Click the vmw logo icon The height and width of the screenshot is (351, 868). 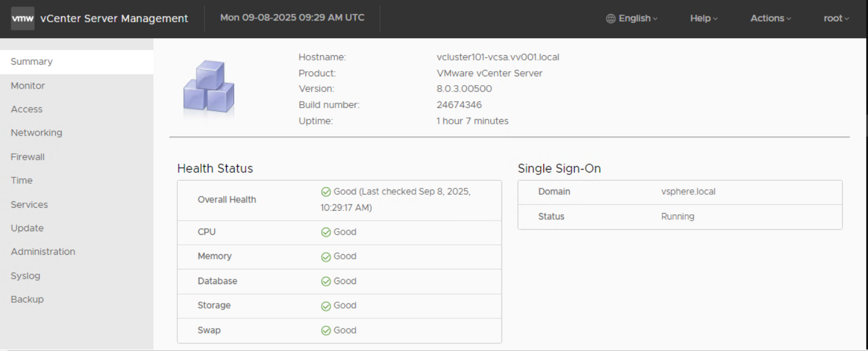(22, 18)
